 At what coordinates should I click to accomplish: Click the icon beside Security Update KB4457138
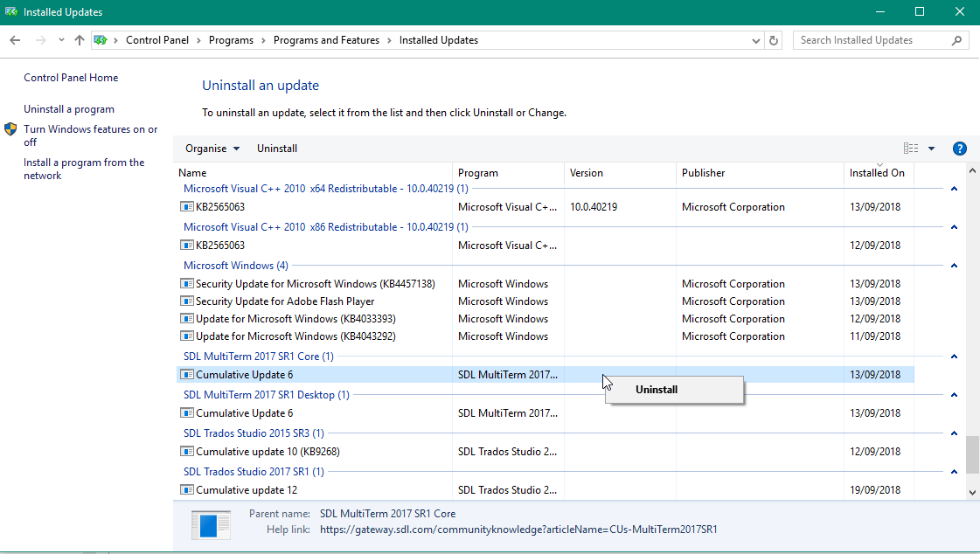(186, 284)
